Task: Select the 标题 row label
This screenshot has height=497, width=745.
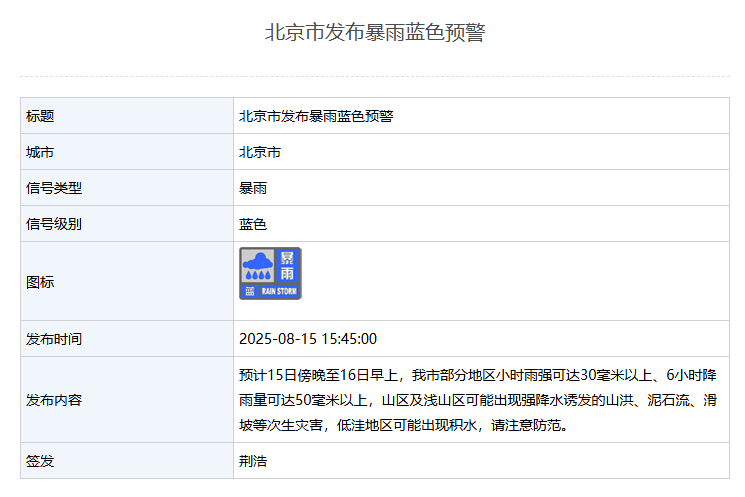Action: (40, 116)
